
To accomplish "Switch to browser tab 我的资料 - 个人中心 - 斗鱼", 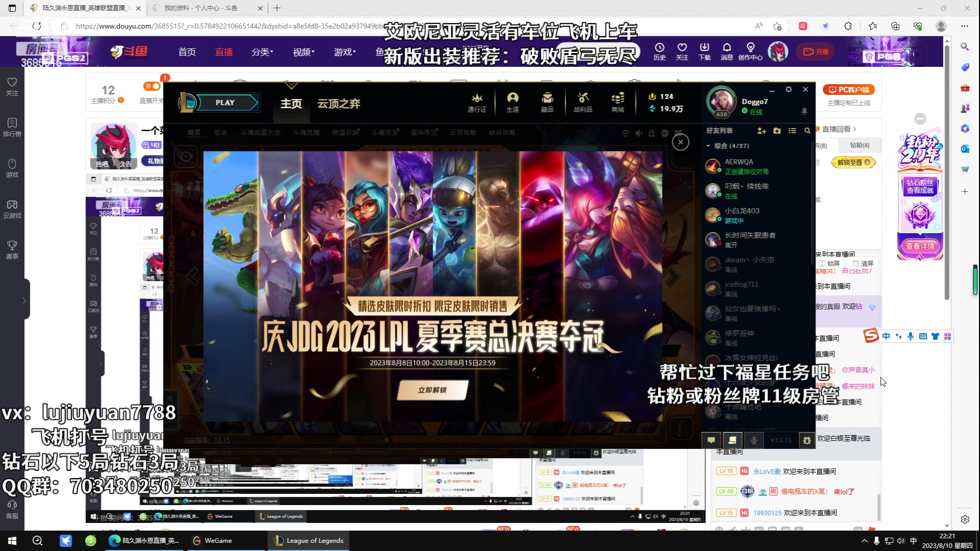I will pyautogui.click(x=207, y=8).
